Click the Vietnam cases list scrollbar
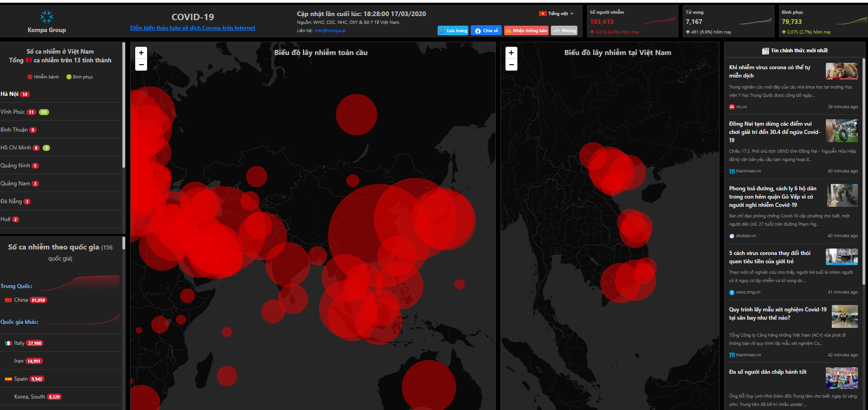Viewport: 868px width, 410px height. point(124,105)
